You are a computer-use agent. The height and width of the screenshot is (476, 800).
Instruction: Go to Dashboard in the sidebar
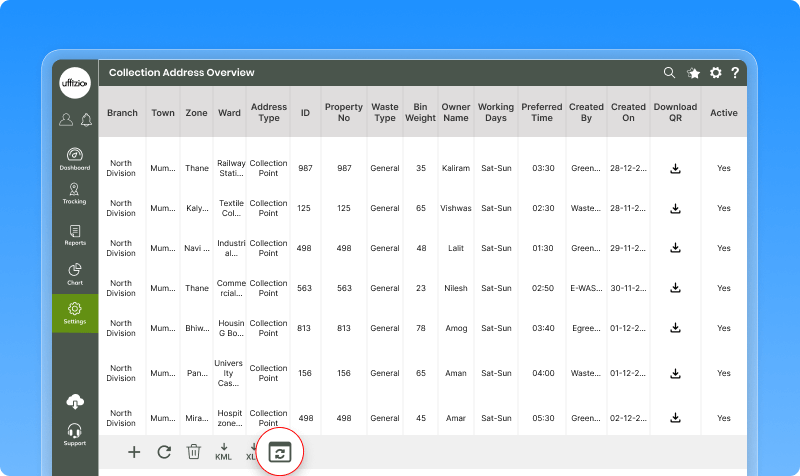click(75, 159)
